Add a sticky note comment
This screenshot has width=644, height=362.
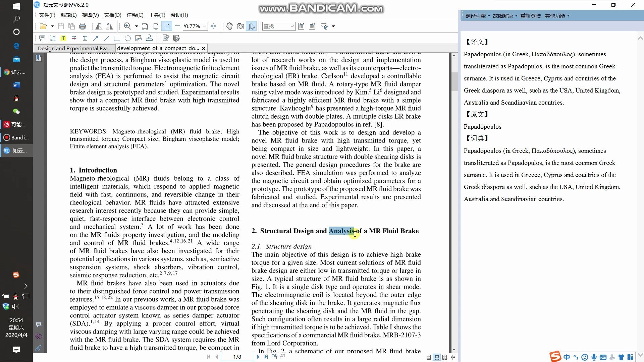(x=42, y=38)
